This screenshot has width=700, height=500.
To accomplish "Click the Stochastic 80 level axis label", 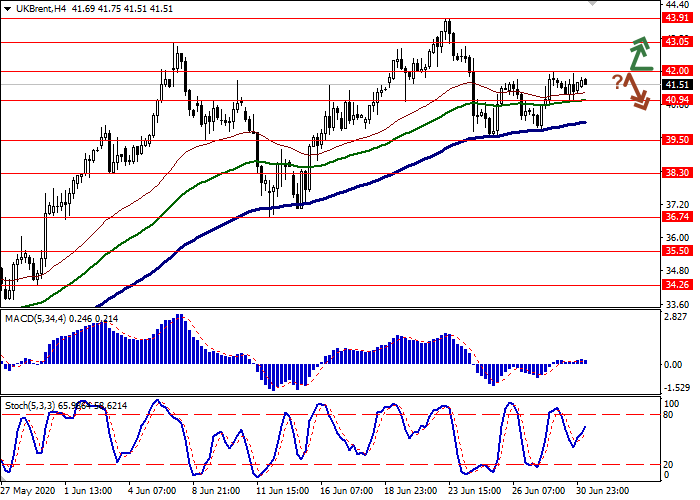I will click(672, 414).
